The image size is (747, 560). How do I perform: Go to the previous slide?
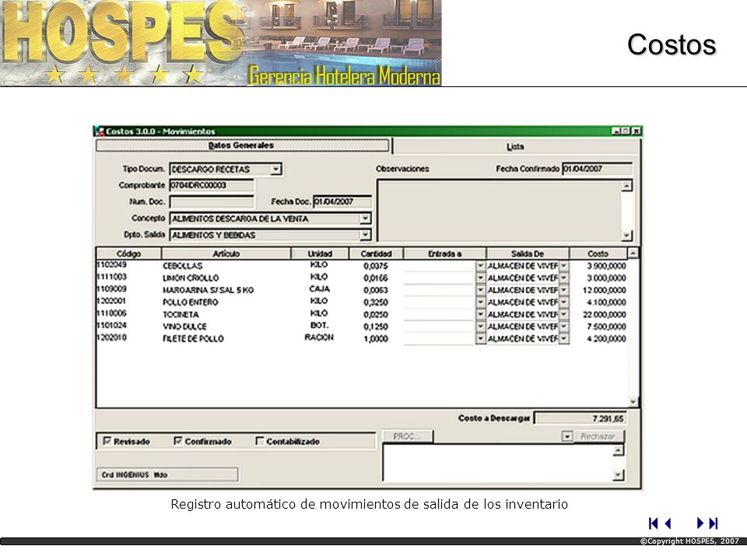pyautogui.click(x=668, y=523)
